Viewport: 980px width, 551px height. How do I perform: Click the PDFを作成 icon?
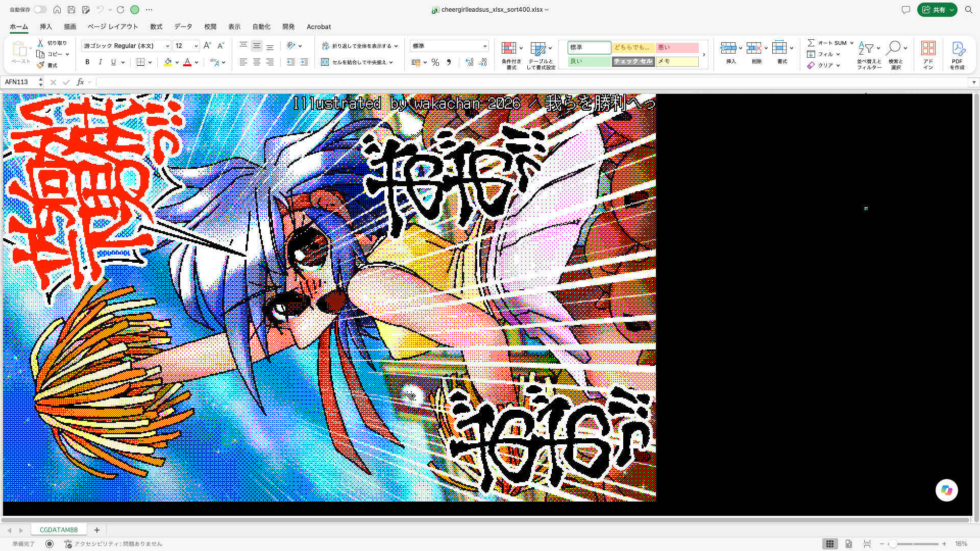coord(958,48)
